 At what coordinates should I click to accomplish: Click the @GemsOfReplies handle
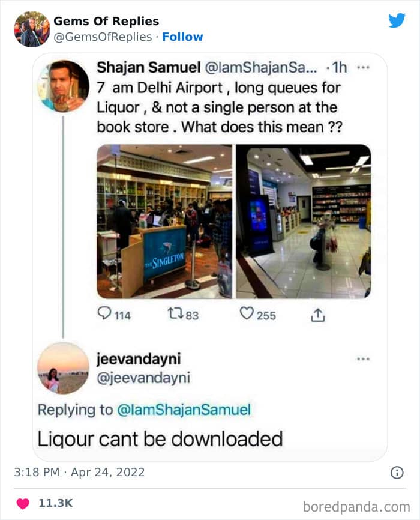(x=103, y=37)
